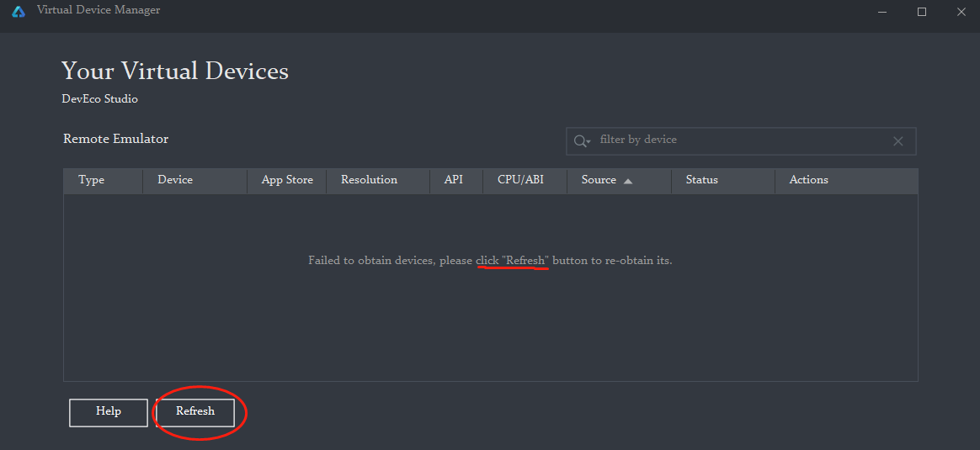Screen dimensions: 980x450
Task: Sort by the Source column header
Action: click(619, 180)
